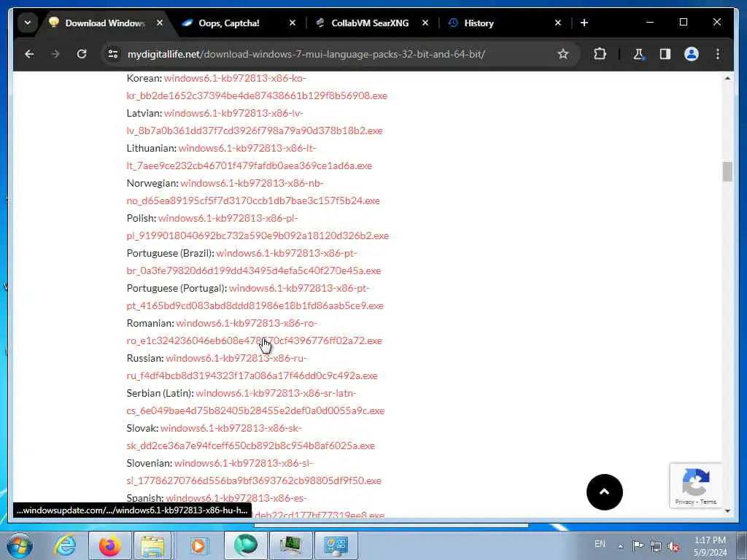Image resolution: width=747 pixels, height=560 pixels.
Task: Close the History tab
Action: [558, 23]
